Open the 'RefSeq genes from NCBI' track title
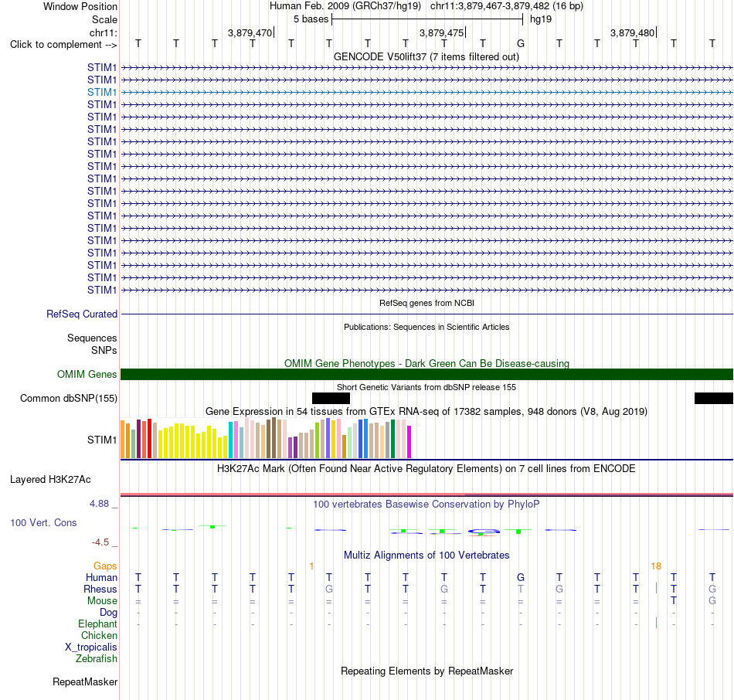Viewport: 734px width, 700px height. [x=426, y=303]
